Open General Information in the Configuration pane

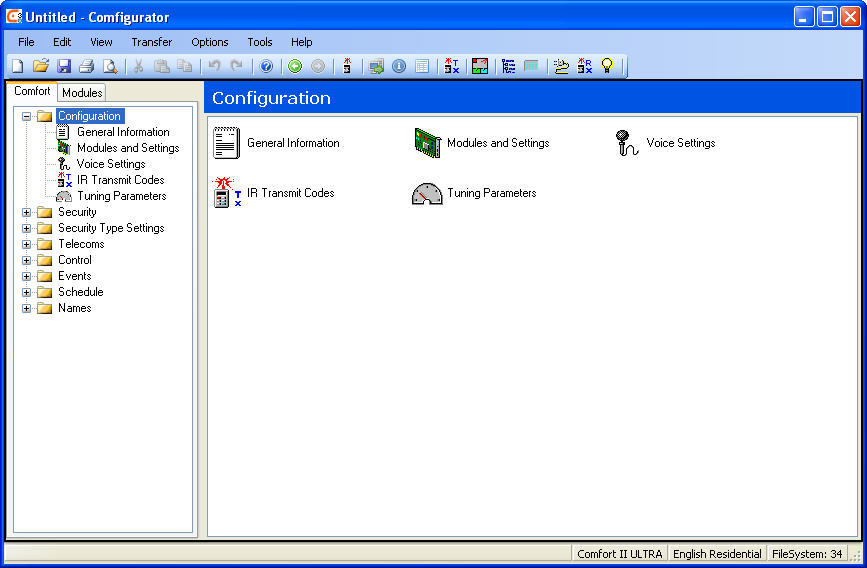tap(276, 143)
